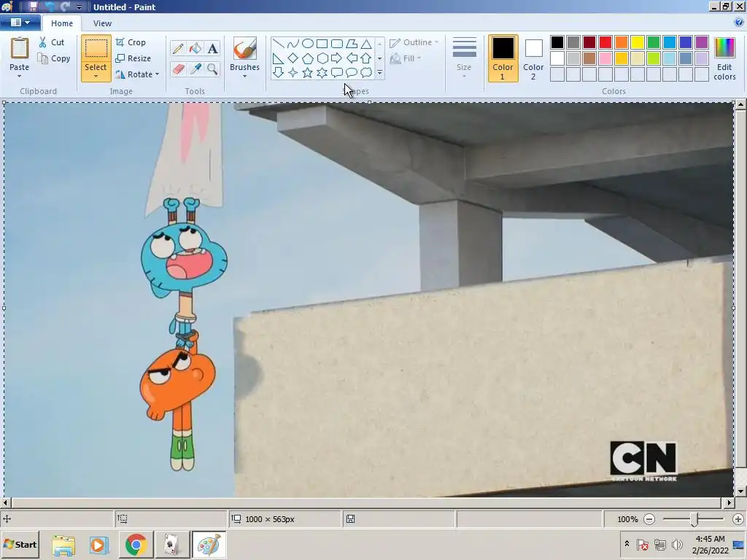The width and height of the screenshot is (747, 560).
Task: Click the Cut button
Action: click(x=52, y=42)
